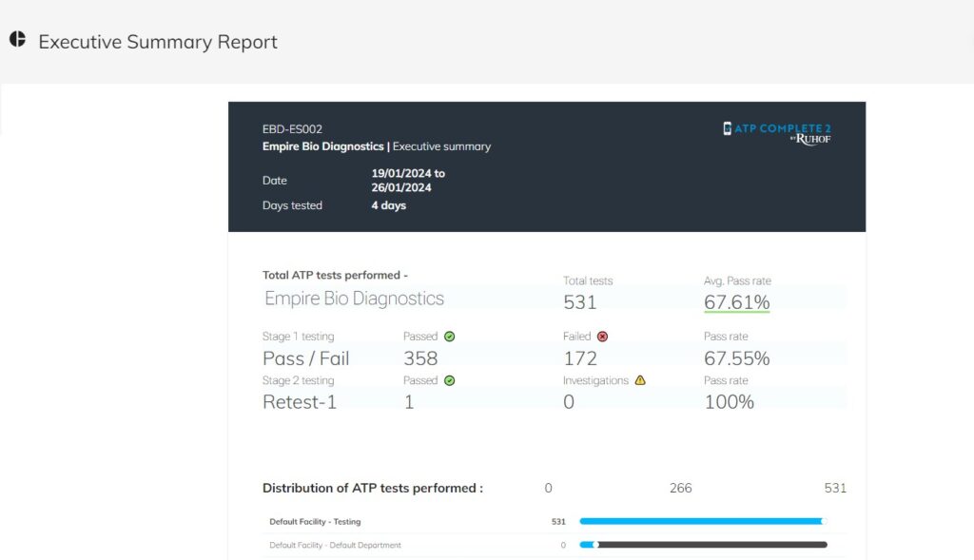Click the average pass rate 67.61%
This screenshot has height=560, width=974.
pyautogui.click(x=737, y=302)
